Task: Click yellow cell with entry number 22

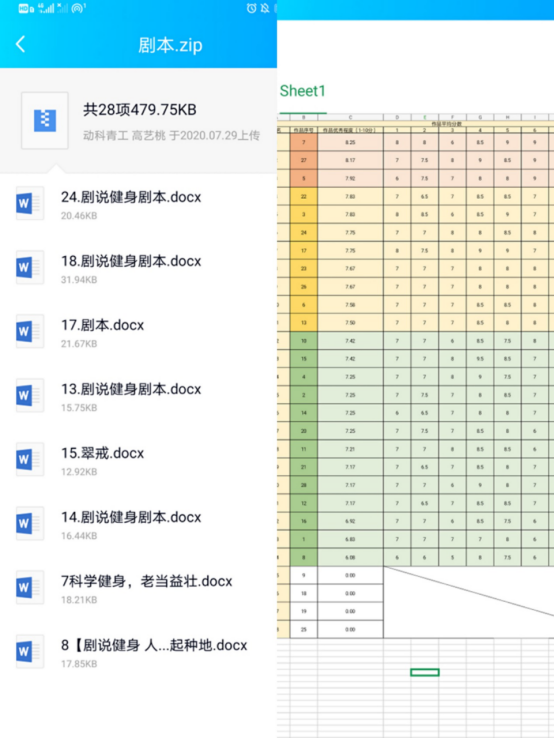Action: 304,197
